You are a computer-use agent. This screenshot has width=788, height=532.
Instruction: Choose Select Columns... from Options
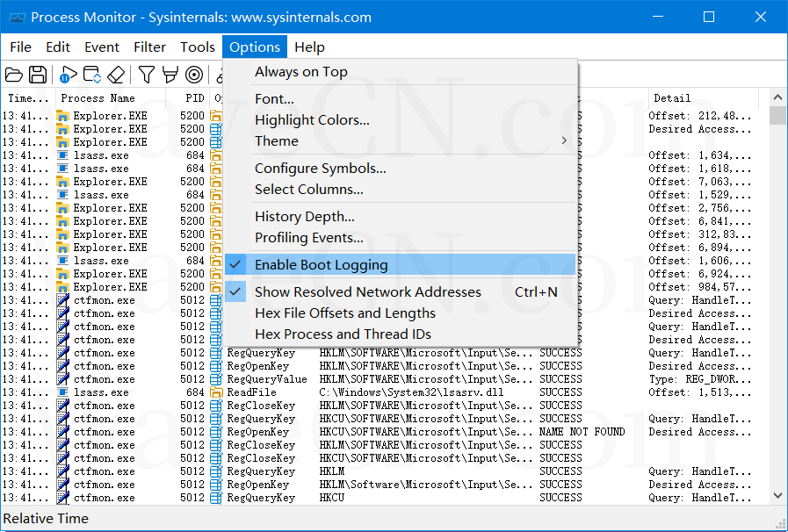pyautogui.click(x=400, y=190)
